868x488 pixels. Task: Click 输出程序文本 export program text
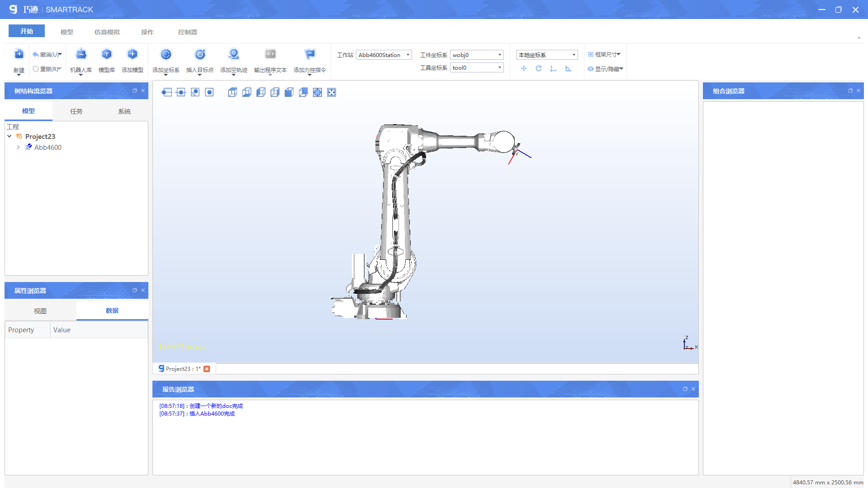(x=270, y=54)
